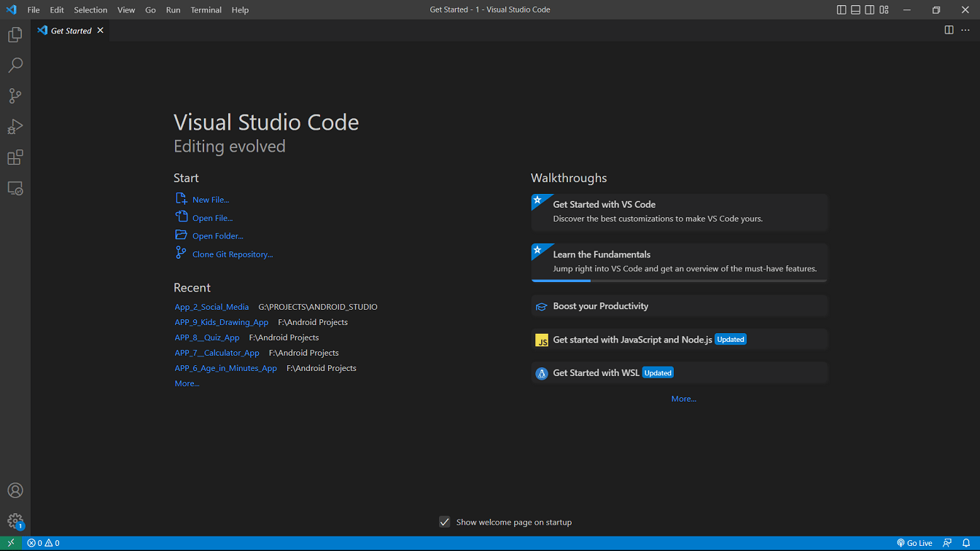Viewport: 980px width, 551px height.
Task: Open Get started with JavaScript and Node.js
Action: tap(680, 340)
